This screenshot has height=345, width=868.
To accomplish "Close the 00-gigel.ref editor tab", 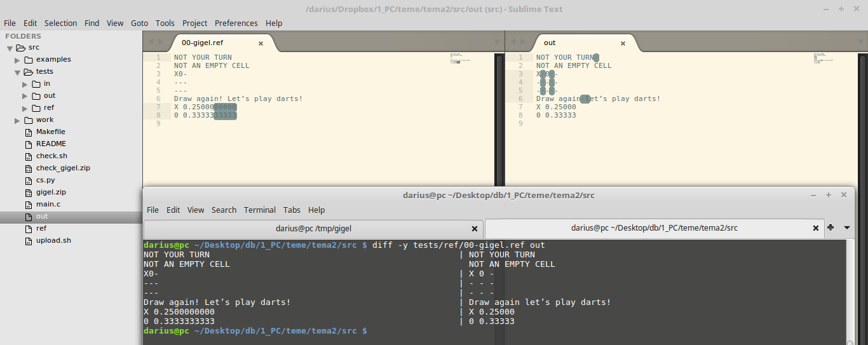I will [x=261, y=43].
